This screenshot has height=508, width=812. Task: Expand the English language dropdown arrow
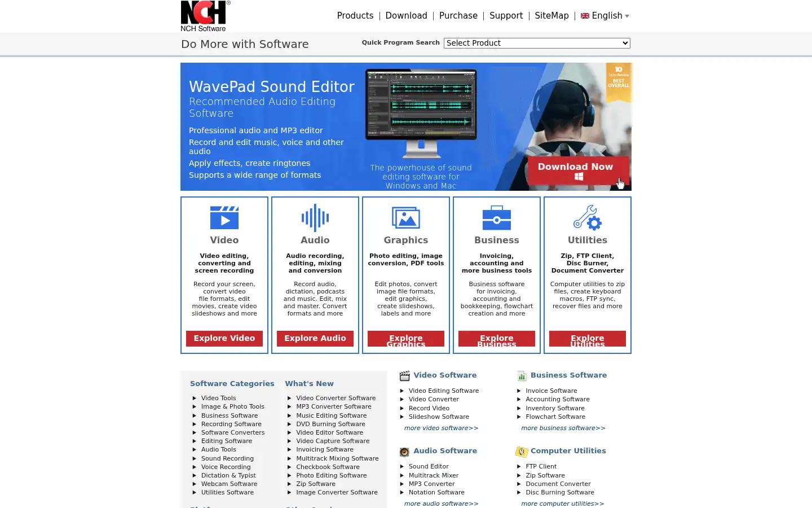627,16
